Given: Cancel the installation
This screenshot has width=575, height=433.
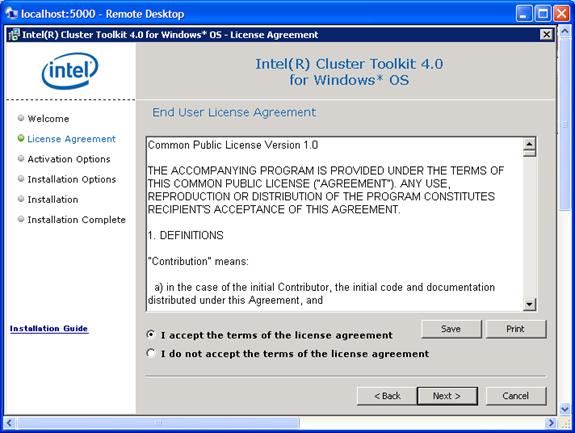Looking at the screenshot, I should pos(516,396).
